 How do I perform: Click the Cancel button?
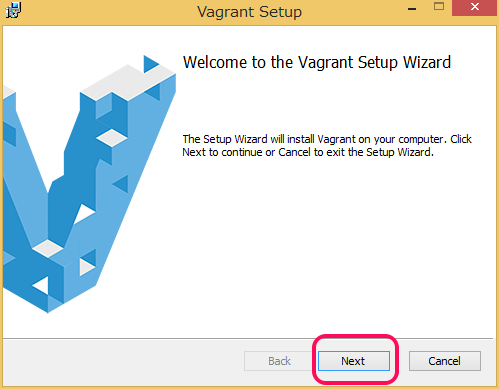(445, 361)
